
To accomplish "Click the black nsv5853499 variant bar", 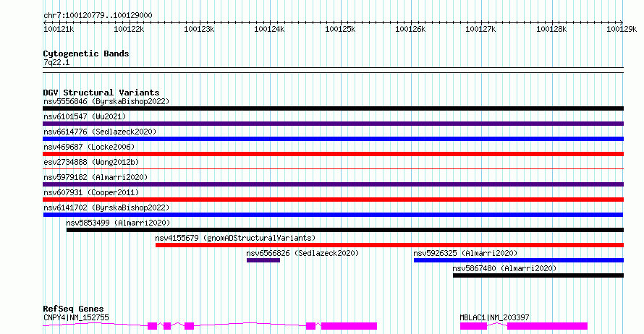I will (x=345, y=230).
